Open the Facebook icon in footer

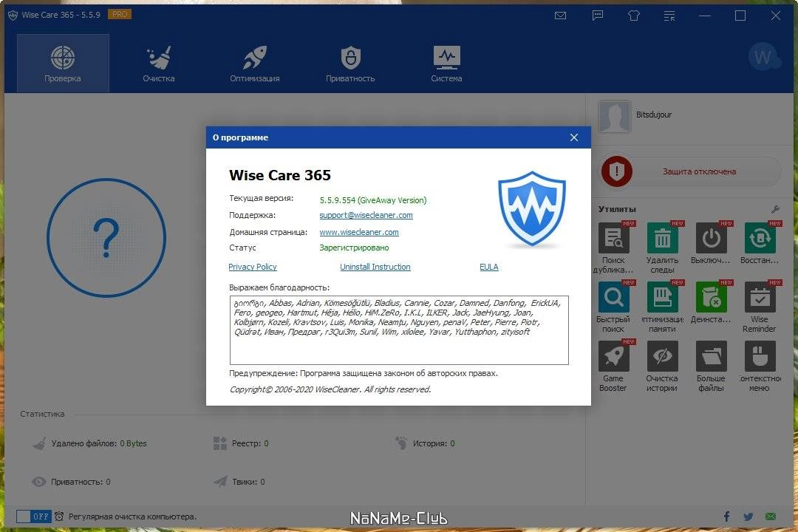[x=726, y=516]
